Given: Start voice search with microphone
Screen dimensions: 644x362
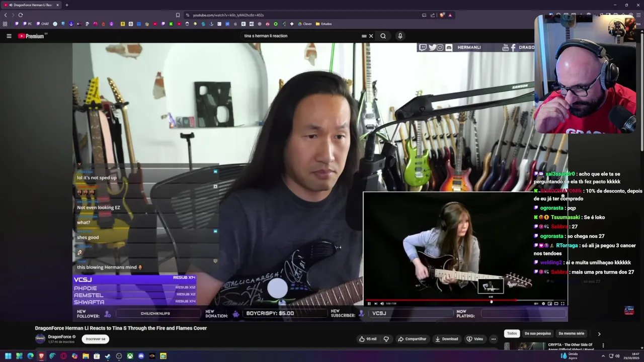Looking at the screenshot, I should 400,36.
